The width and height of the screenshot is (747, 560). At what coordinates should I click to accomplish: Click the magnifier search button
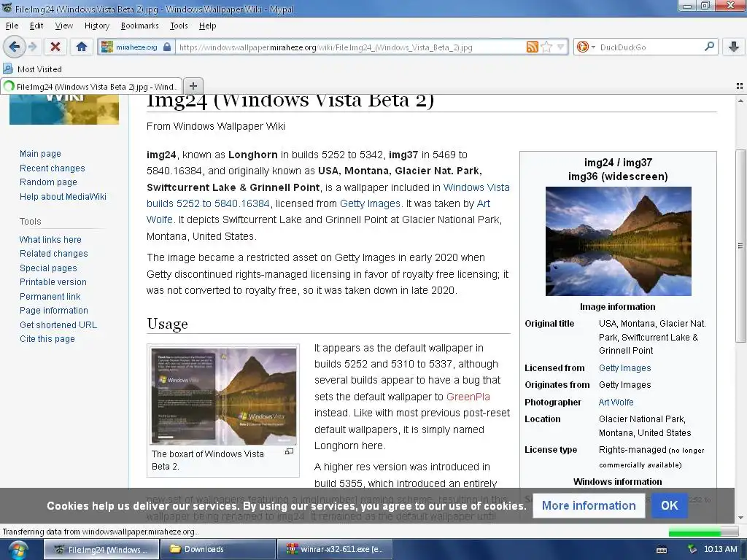pyautogui.click(x=709, y=47)
